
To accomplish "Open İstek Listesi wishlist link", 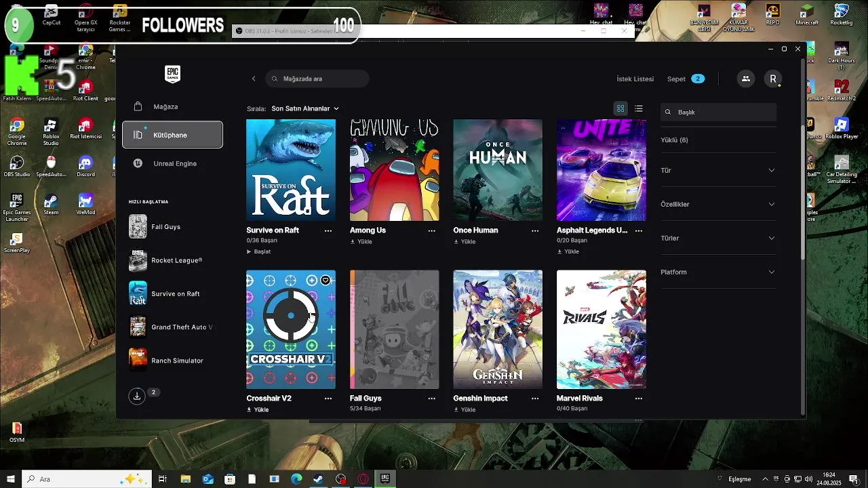I will [x=635, y=79].
